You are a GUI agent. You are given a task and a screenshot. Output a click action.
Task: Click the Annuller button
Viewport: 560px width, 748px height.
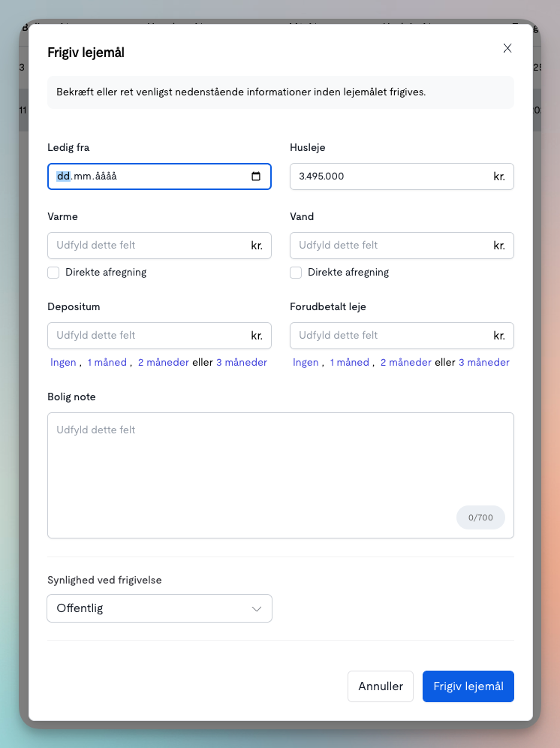(380, 686)
